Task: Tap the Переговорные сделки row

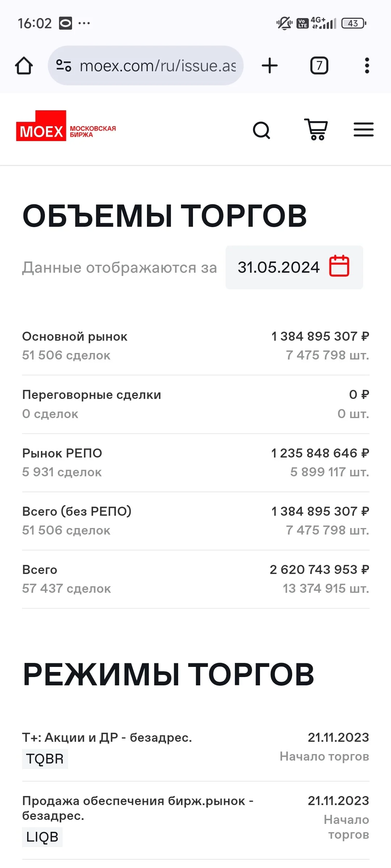Action: click(195, 404)
